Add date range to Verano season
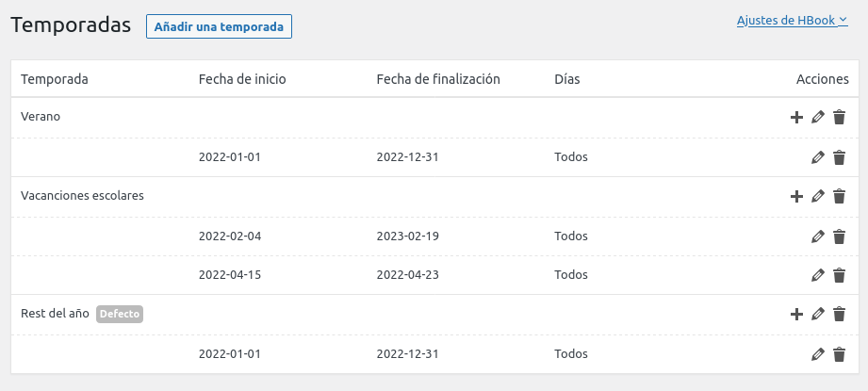 pyautogui.click(x=796, y=117)
